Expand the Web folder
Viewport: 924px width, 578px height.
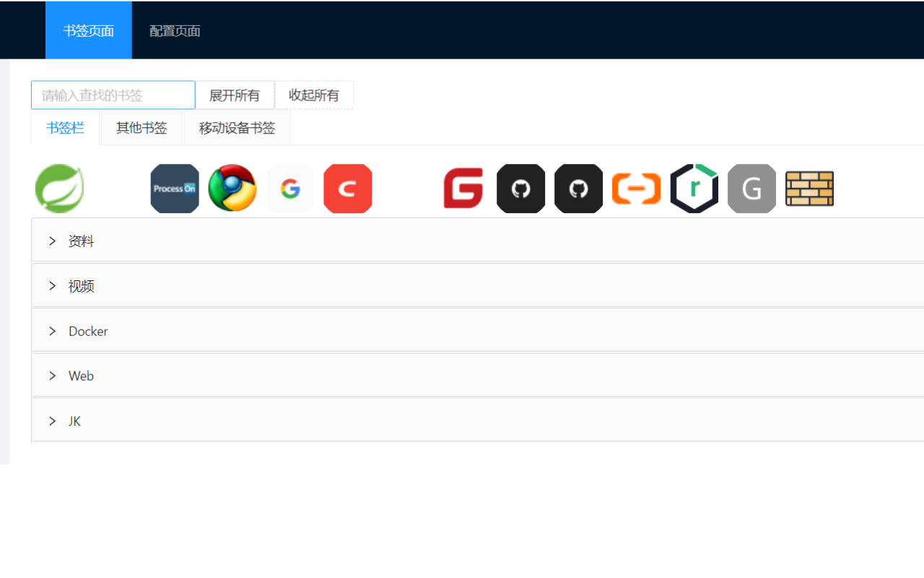(x=81, y=376)
